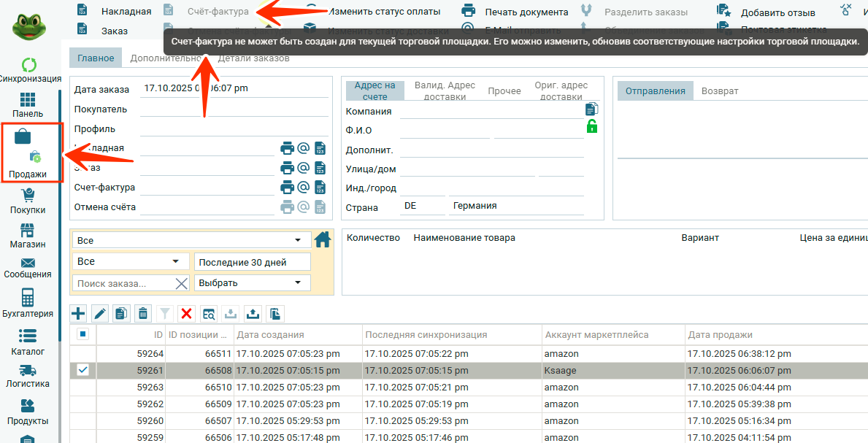
Task: Click the Поиск заказа search field
Action: (123, 283)
